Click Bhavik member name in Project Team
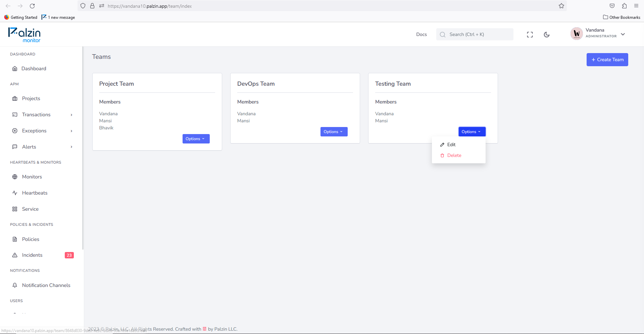 [x=106, y=128]
